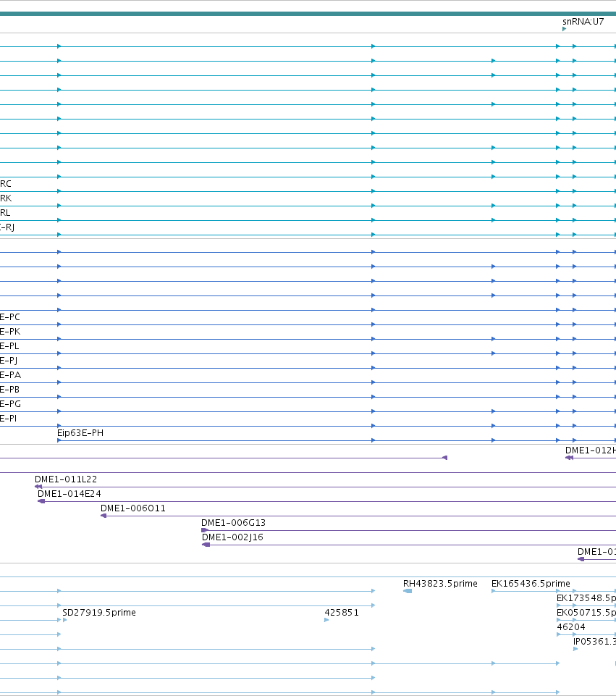Select the EK165436.5prime start arrow

click(x=494, y=591)
